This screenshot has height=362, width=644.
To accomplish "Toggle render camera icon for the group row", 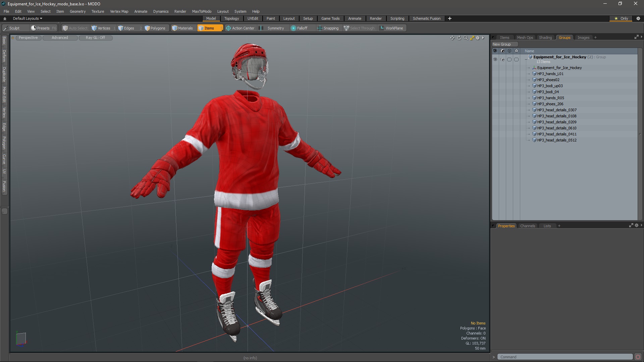I will tap(502, 59).
